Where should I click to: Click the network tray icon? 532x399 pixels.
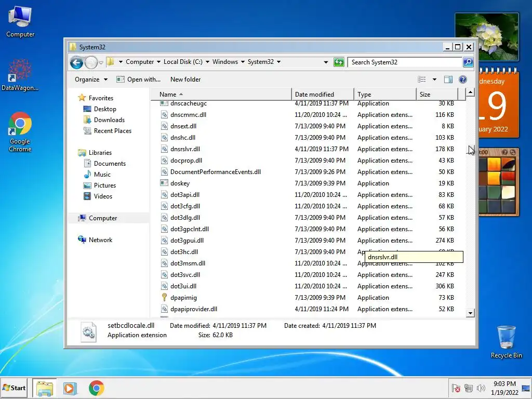469,388
